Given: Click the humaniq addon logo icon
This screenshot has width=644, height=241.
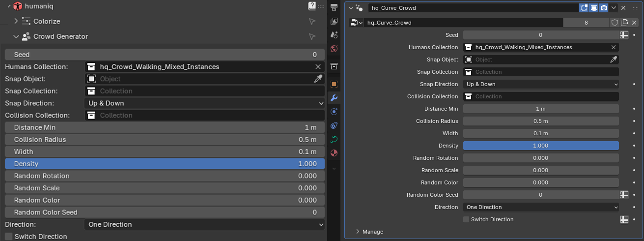Looking at the screenshot, I should 18,6.
